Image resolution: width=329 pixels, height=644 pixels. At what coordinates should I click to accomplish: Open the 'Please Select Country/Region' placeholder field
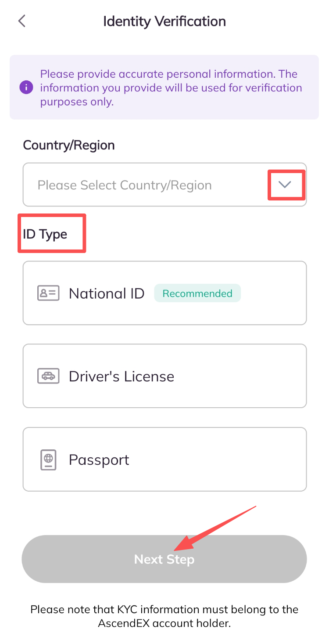(125, 185)
